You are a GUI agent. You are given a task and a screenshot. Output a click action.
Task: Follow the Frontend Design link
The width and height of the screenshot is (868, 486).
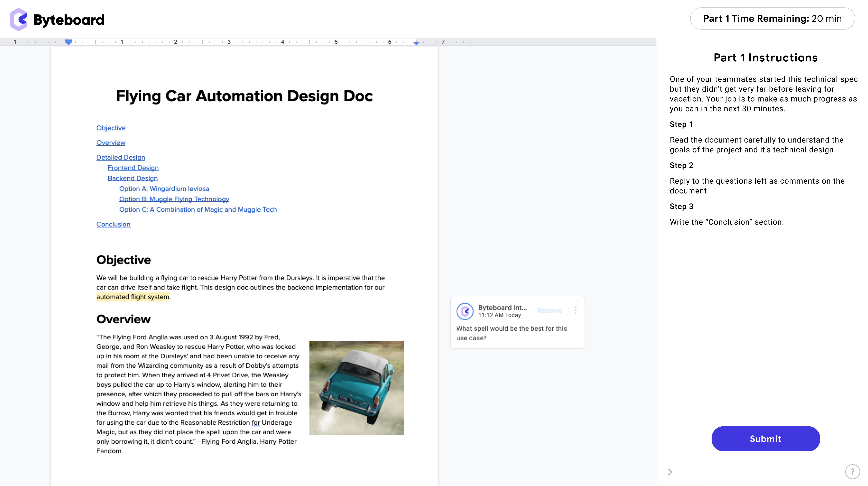tap(133, 168)
